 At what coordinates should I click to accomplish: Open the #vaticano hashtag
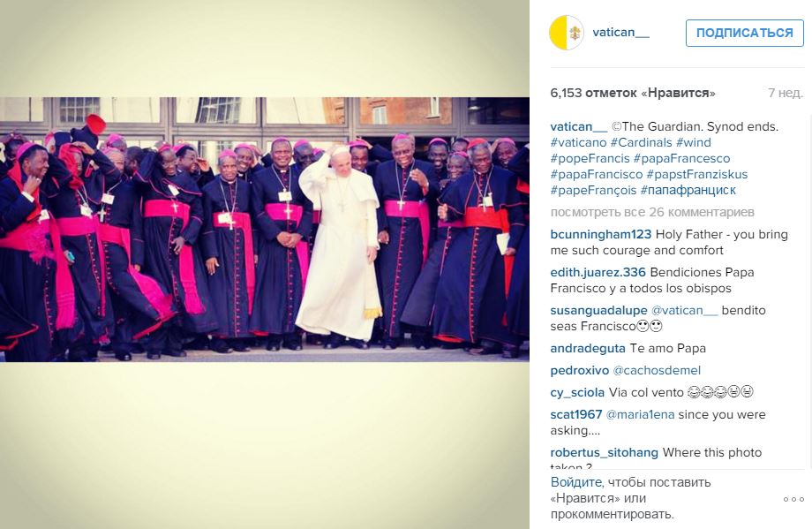tap(578, 142)
